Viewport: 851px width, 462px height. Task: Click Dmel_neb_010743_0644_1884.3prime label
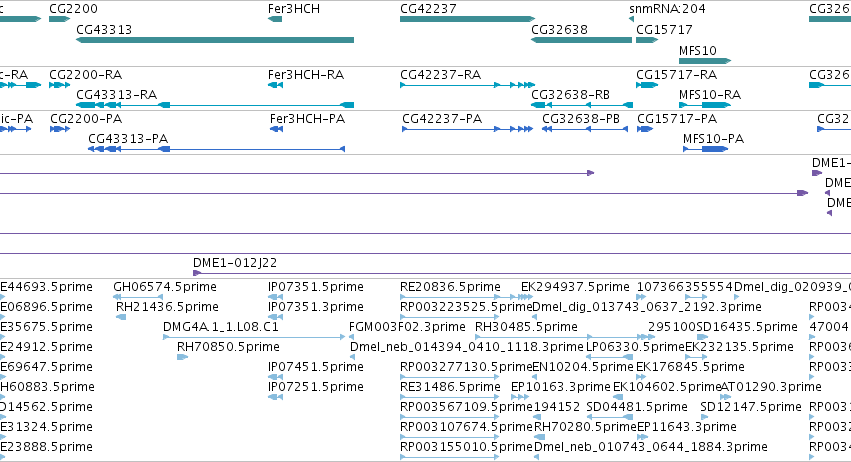(x=651, y=447)
